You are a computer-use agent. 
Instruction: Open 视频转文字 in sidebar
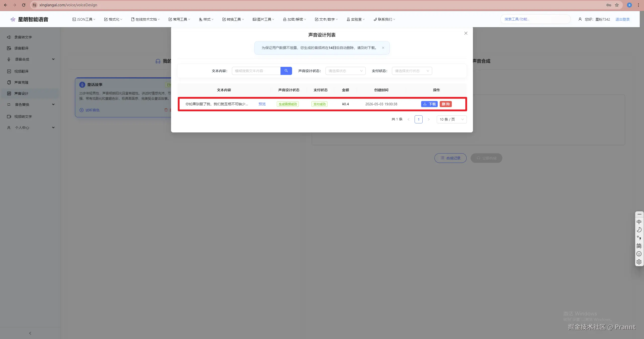click(x=30, y=117)
